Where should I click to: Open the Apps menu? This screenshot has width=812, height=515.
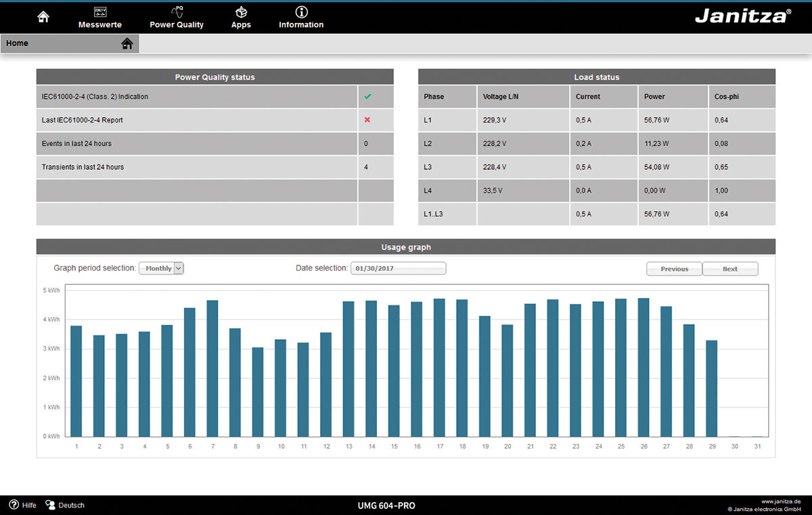241,18
